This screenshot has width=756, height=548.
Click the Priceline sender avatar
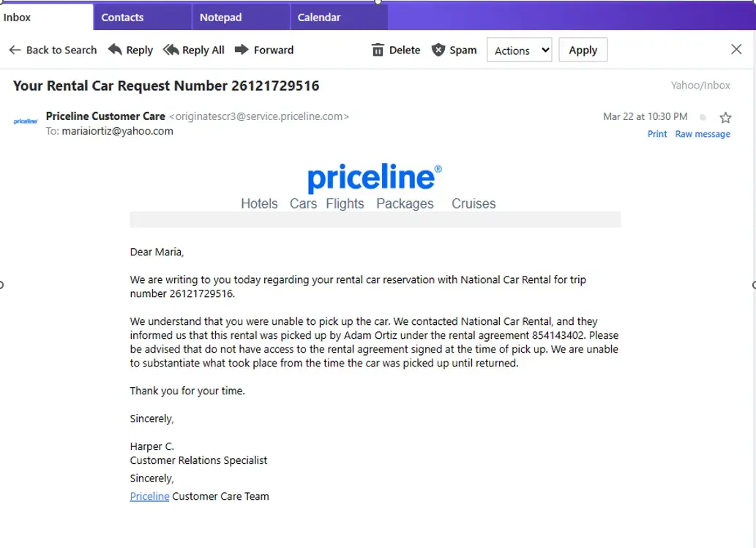pyautogui.click(x=26, y=121)
